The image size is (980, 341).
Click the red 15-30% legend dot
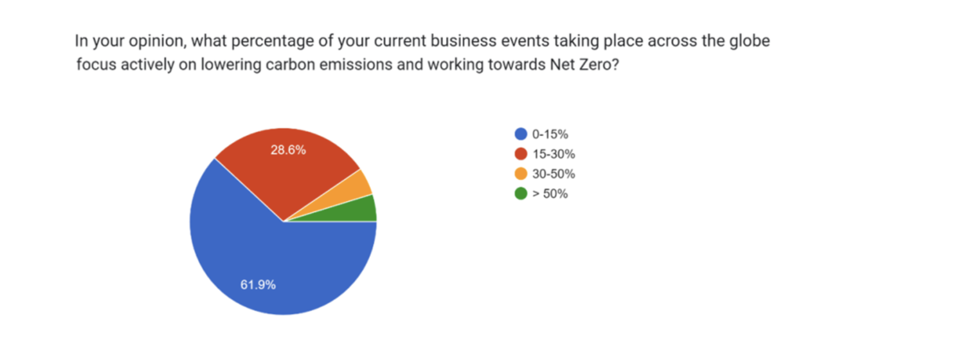[x=521, y=154]
